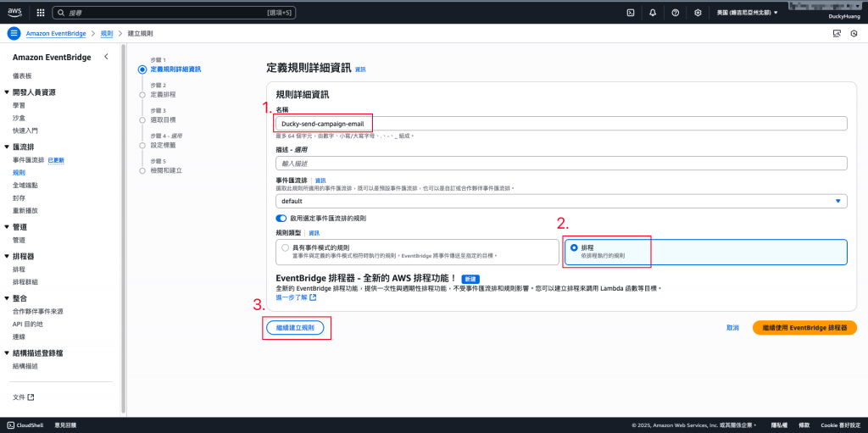This screenshot has width=868, height=433.
Task: Open 事件匯流排 in sidebar
Action: pos(28,160)
